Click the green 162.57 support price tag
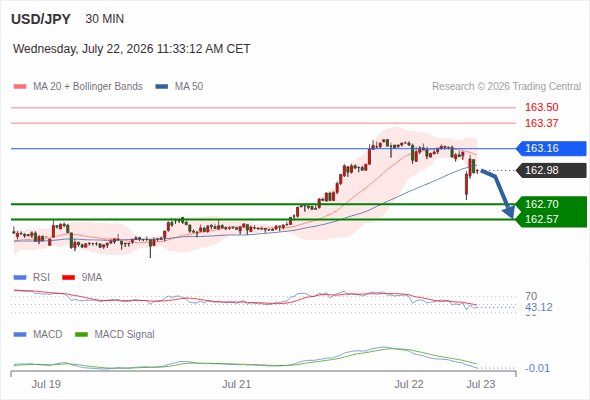The height and width of the screenshot is (400, 590). tap(551, 219)
